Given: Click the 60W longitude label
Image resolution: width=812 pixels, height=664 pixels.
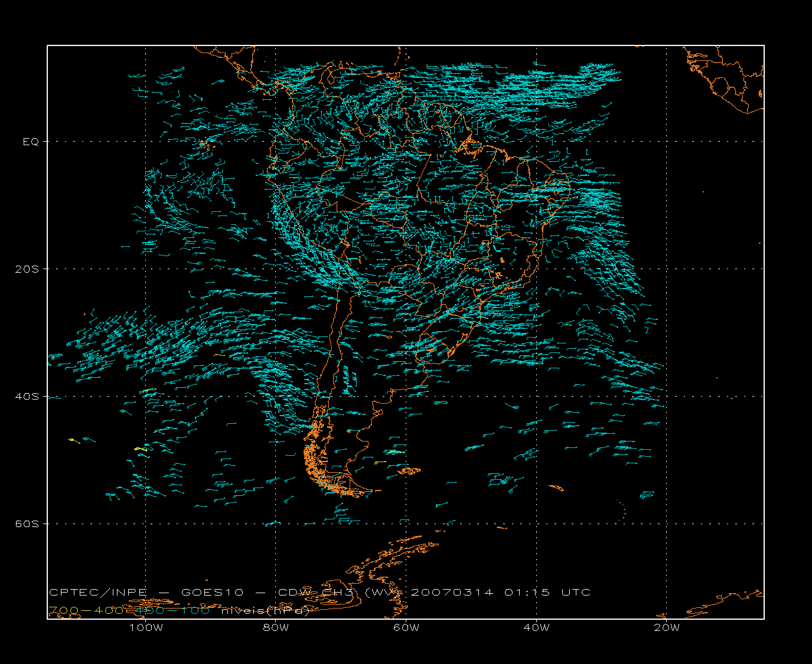Looking at the screenshot, I should click(406, 628).
